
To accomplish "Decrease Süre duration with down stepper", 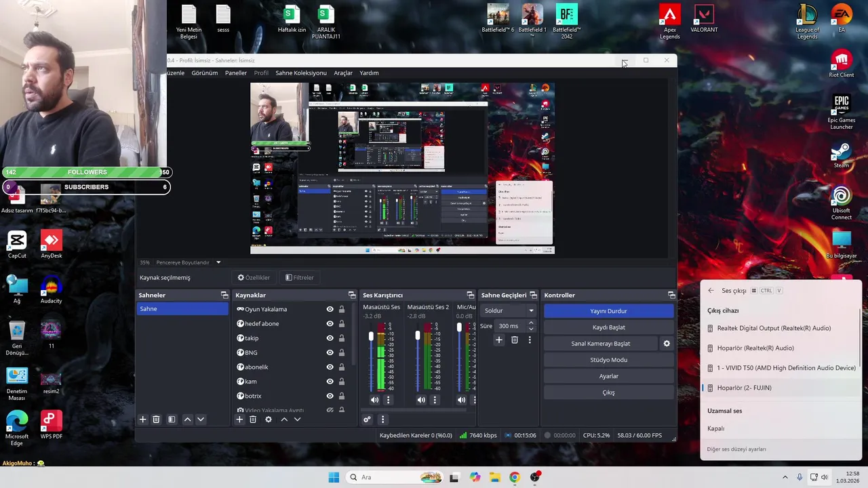I will pos(531,329).
